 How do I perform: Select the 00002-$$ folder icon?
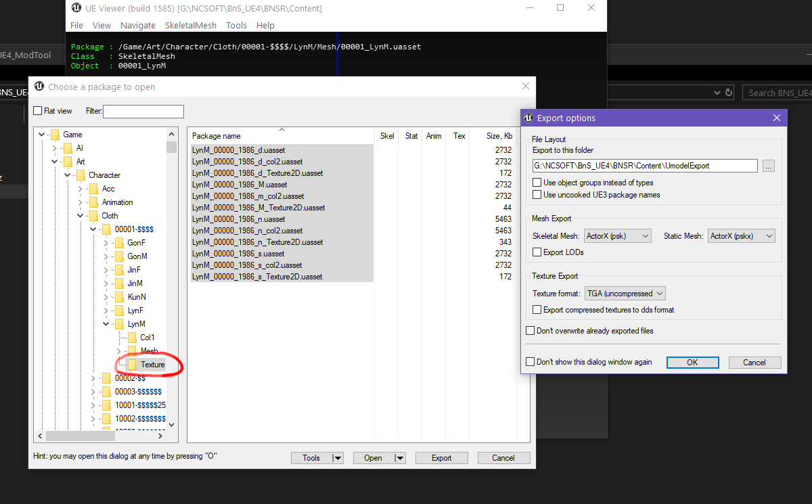(x=106, y=378)
